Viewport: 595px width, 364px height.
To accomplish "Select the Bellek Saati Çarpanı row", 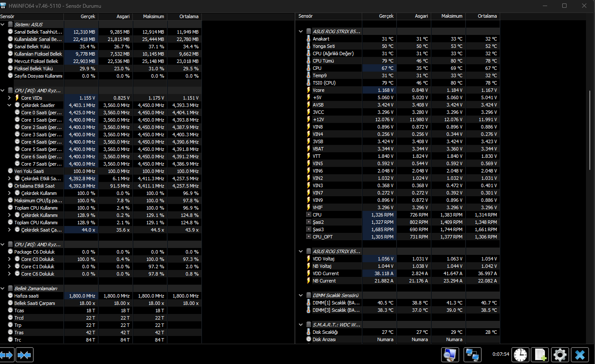I will (x=101, y=303).
